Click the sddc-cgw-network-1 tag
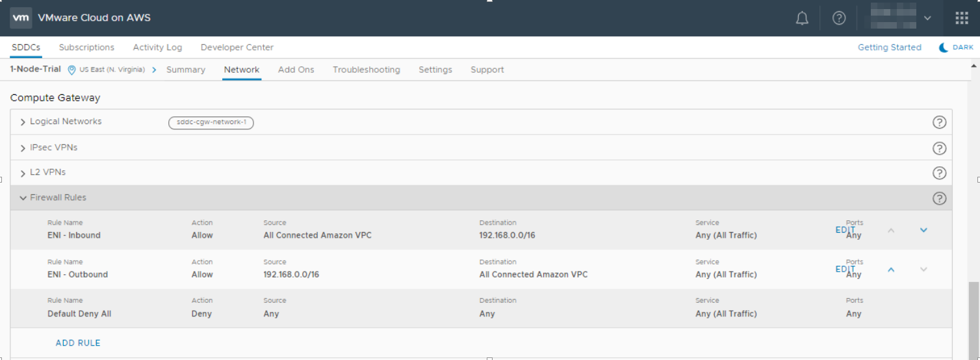980x360 pixels. click(x=211, y=122)
